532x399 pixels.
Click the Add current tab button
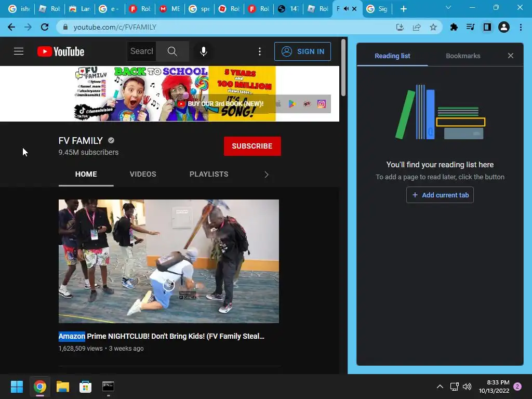coord(440,195)
